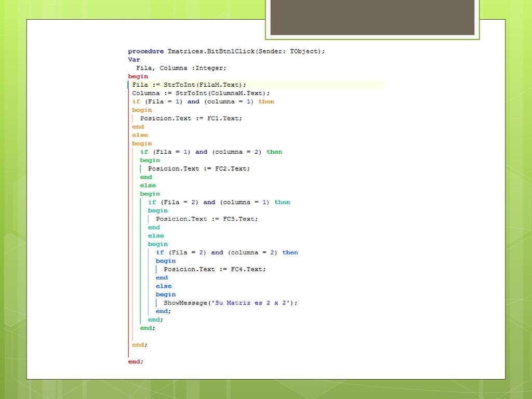Image resolution: width=532 pixels, height=399 pixels.
Task: Select Posicion.Text := FC2.Text statement
Action: [199, 169]
